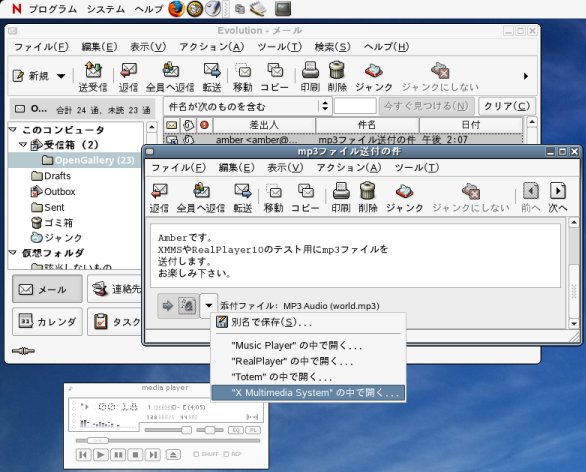Click the media player balance slider
586x472 pixels.
[x=210, y=430]
